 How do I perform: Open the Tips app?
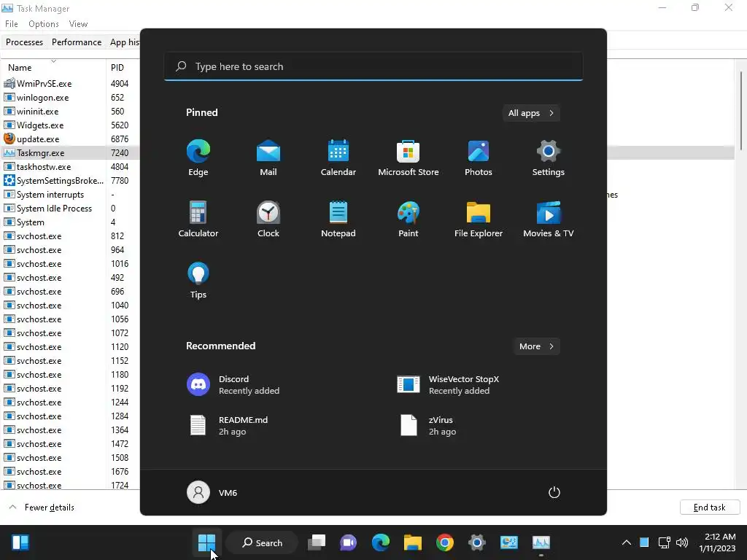tap(198, 281)
